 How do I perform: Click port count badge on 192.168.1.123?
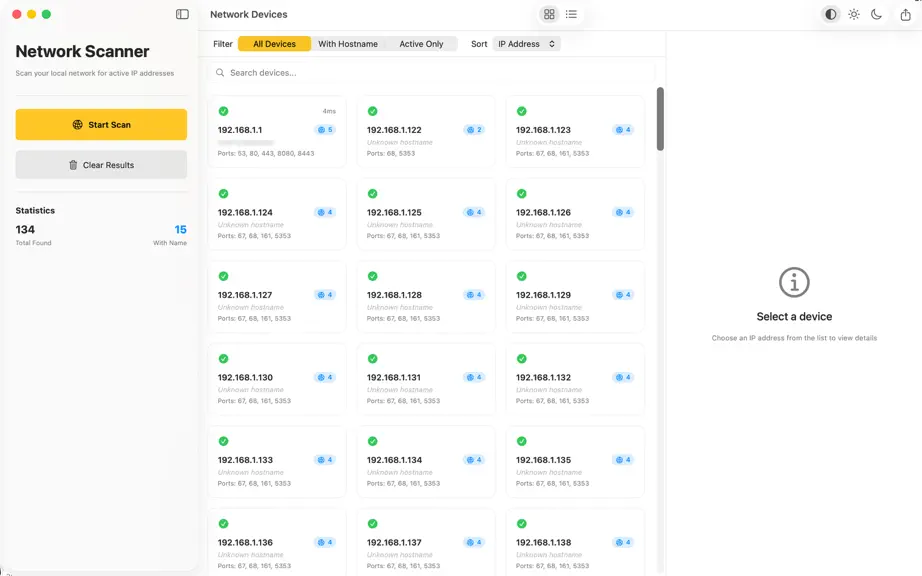pyautogui.click(x=623, y=130)
